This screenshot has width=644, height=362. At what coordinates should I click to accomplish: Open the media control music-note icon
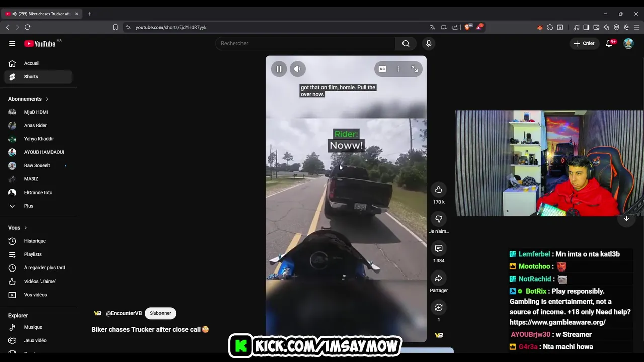pyautogui.click(x=576, y=27)
